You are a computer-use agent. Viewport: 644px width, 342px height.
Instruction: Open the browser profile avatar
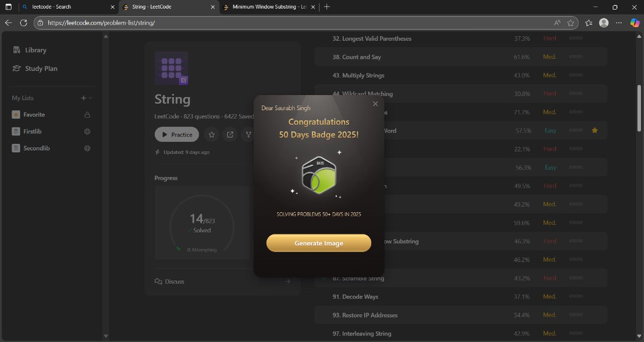click(x=603, y=23)
